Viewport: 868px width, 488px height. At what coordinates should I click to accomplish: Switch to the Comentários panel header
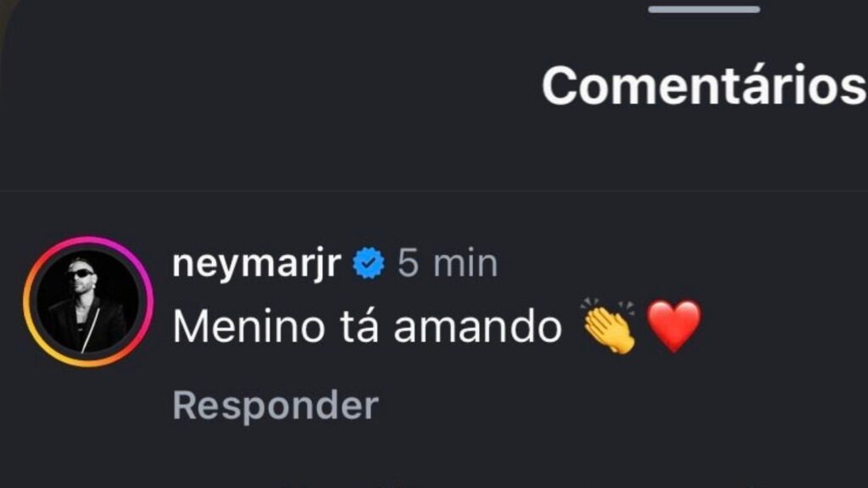pos(704,82)
